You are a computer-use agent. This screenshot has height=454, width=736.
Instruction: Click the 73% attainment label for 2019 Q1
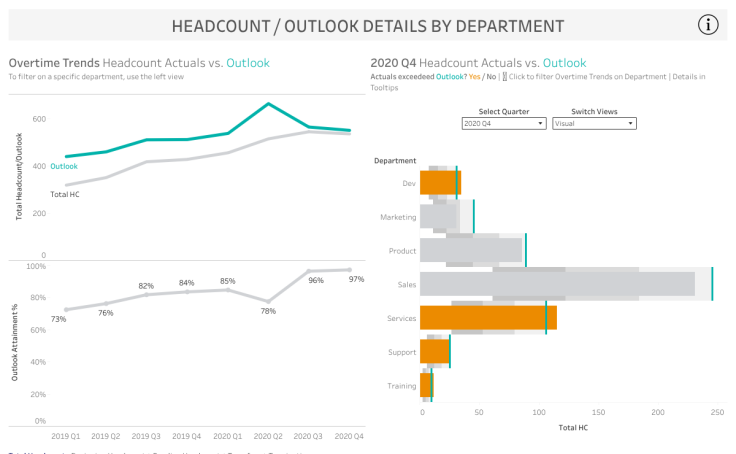(x=59, y=319)
